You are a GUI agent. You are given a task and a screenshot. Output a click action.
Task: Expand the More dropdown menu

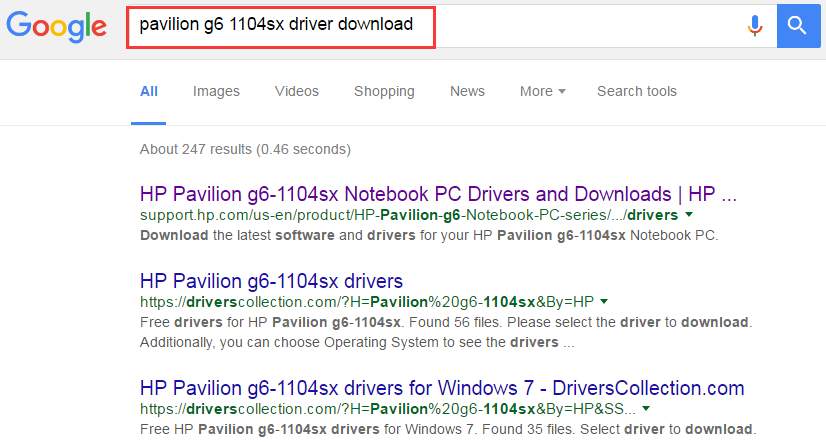tap(543, 92)
